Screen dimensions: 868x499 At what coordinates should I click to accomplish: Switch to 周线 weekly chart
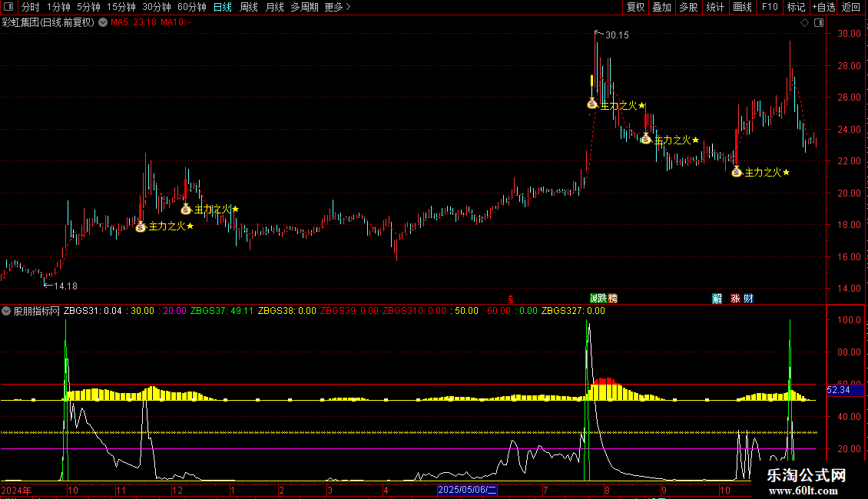tap(249, 7)
